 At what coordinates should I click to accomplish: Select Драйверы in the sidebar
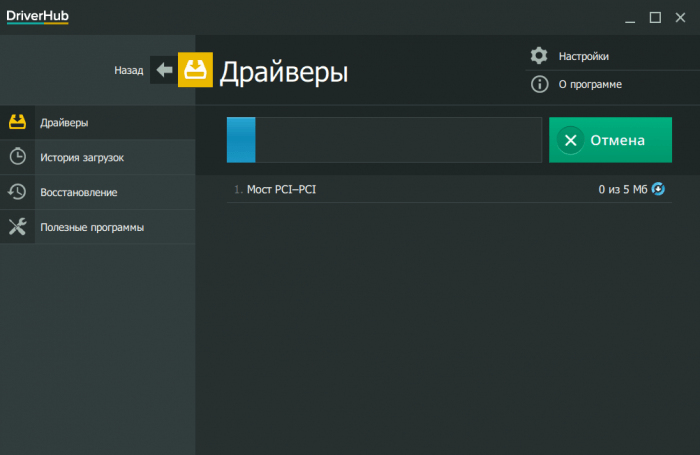[x=97, y=122]
